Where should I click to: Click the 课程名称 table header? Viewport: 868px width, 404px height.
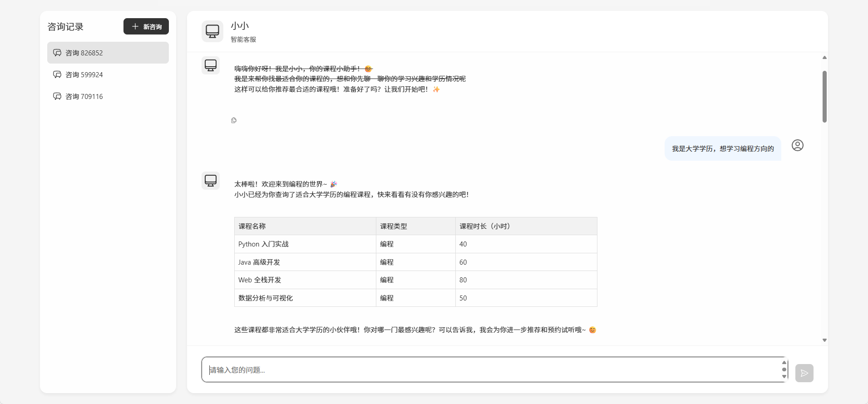(x=252, y=226)
